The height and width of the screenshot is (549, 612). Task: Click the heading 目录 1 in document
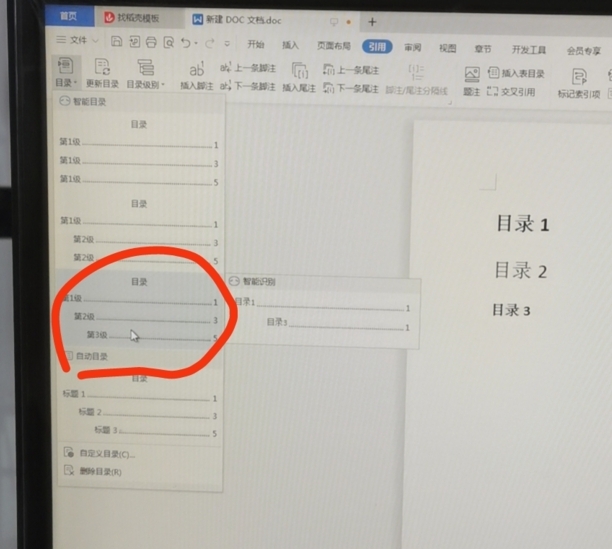click(x=523, y=224)
